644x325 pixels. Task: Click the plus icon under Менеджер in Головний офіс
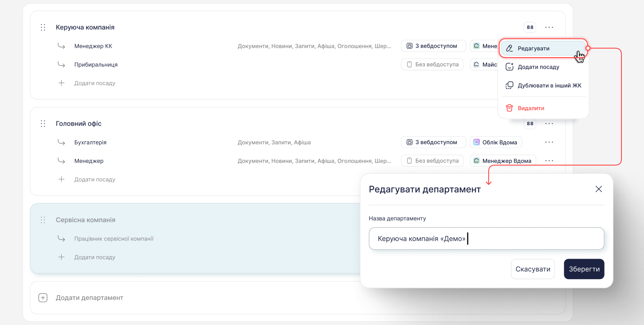pos(61,179)
